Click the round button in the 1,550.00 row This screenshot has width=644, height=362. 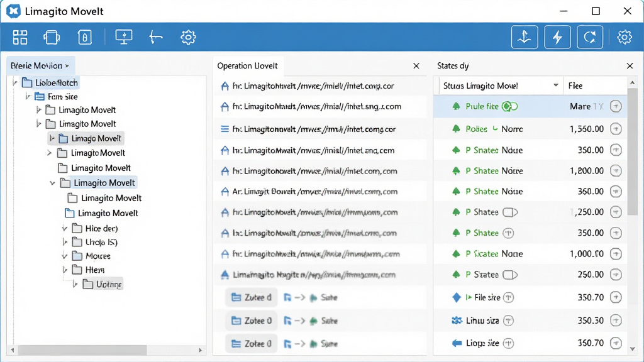coord(616,129)
